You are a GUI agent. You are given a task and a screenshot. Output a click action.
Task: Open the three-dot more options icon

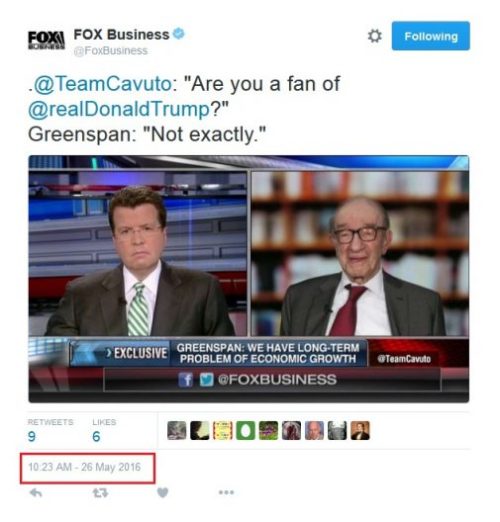point(226,492)
